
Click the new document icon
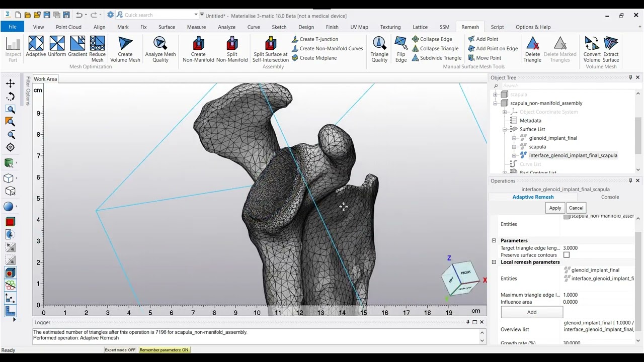18,15
